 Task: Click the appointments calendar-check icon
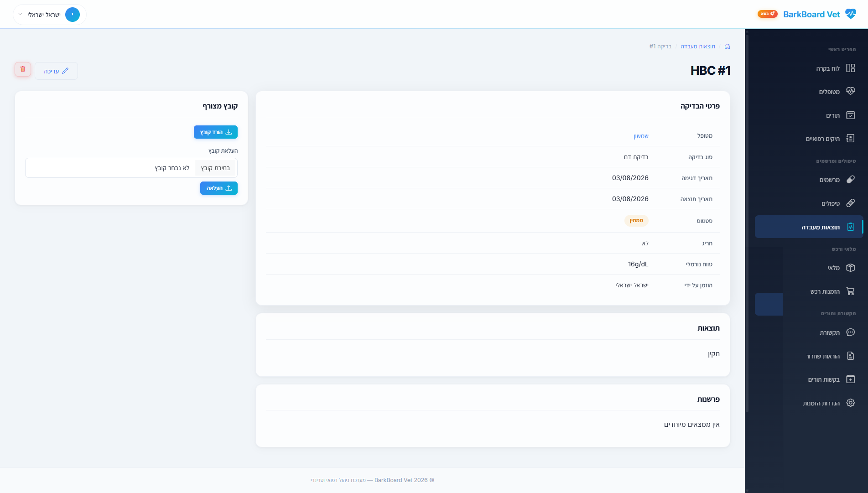click(x=850, y=115)
